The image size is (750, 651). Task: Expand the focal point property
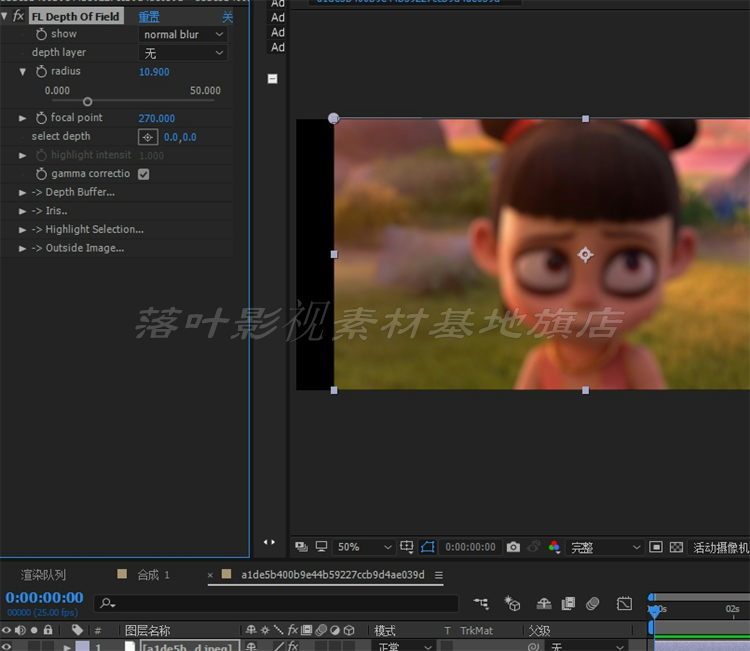22,118
